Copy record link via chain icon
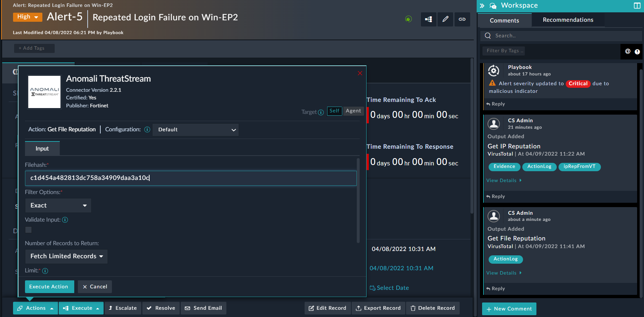Image resolution: width=644 pixels, height=317 pixels. click(462, 19)
